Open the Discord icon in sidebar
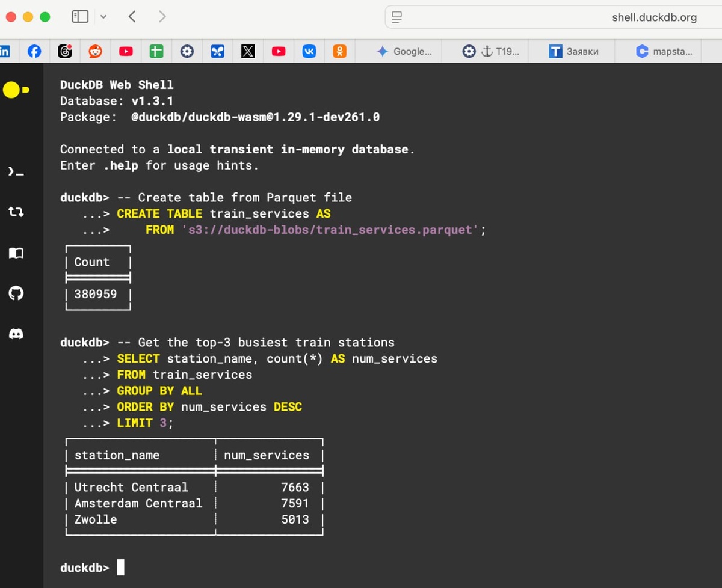The width and height of the screenshot is (722, 588). (16, 334)
